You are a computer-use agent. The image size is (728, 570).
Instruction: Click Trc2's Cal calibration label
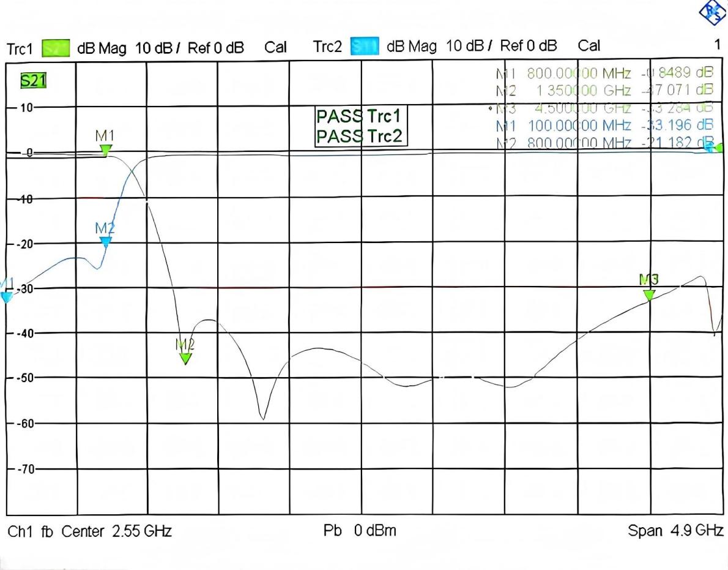(x=589, y=46)
